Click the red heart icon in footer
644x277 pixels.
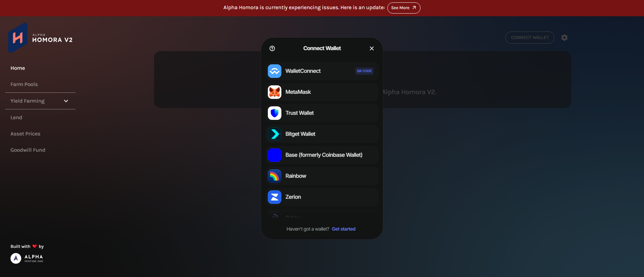point(35,246)
